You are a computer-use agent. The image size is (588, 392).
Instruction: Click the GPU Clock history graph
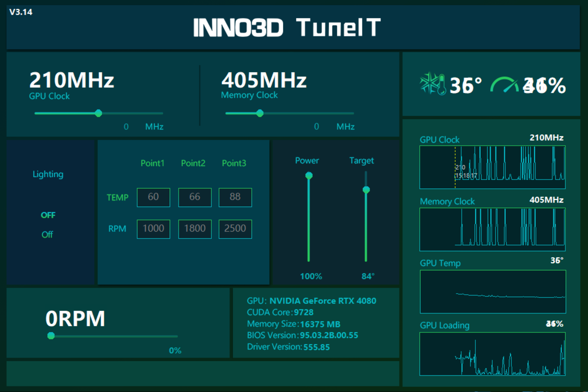[x=492, y=167]
